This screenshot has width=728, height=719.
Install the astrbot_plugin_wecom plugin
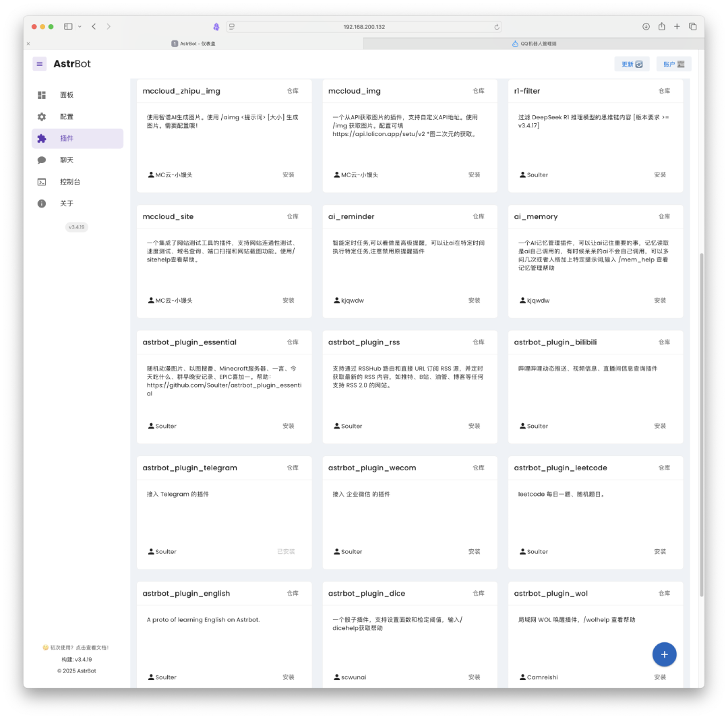click(474, 552)
